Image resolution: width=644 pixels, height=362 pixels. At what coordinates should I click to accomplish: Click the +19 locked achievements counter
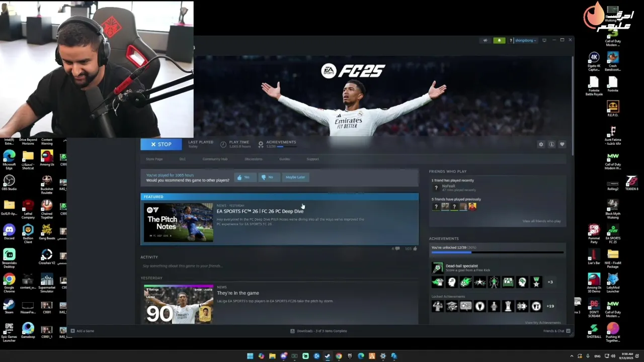click(x=550, y=306)
